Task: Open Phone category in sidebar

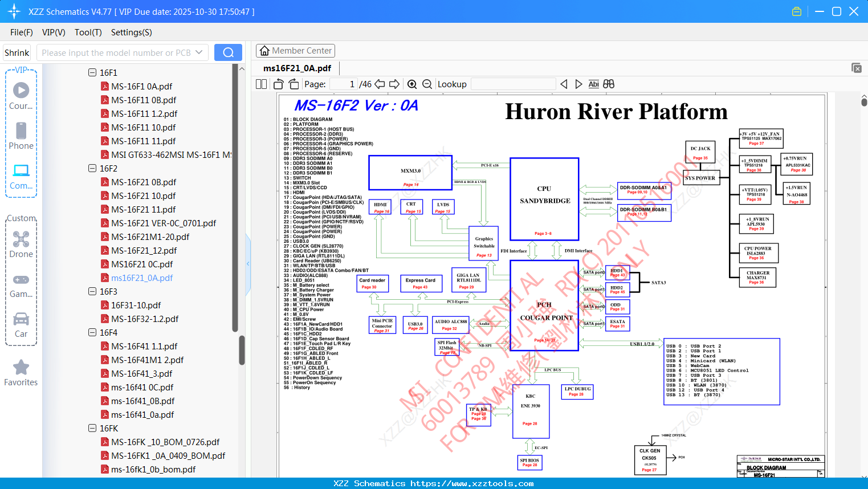Action: tap(21, 136)
